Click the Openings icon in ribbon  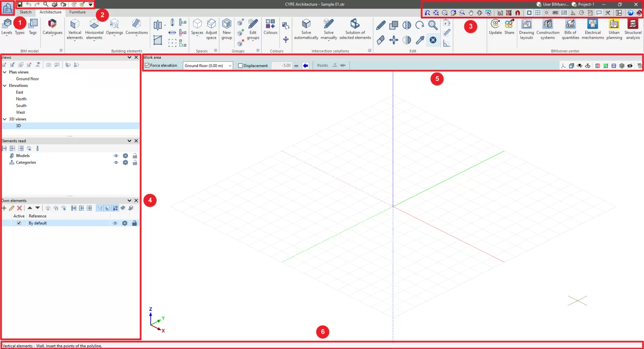tap(114, 27)
